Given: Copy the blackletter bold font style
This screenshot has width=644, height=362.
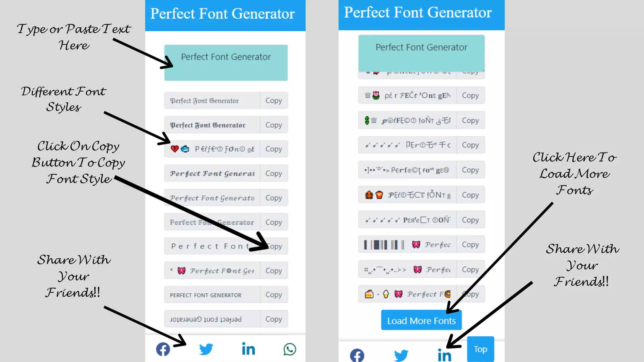Looking at the screenshot, I should [273, 125].
